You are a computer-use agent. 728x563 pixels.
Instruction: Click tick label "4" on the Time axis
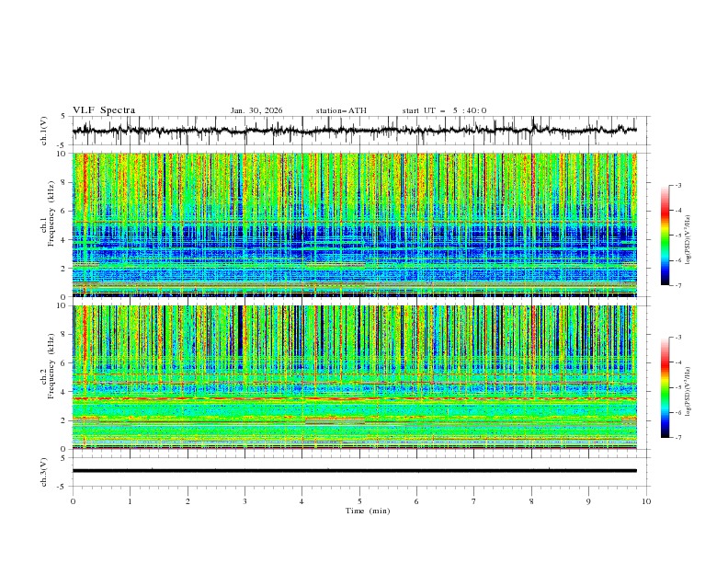pos(301,501)
